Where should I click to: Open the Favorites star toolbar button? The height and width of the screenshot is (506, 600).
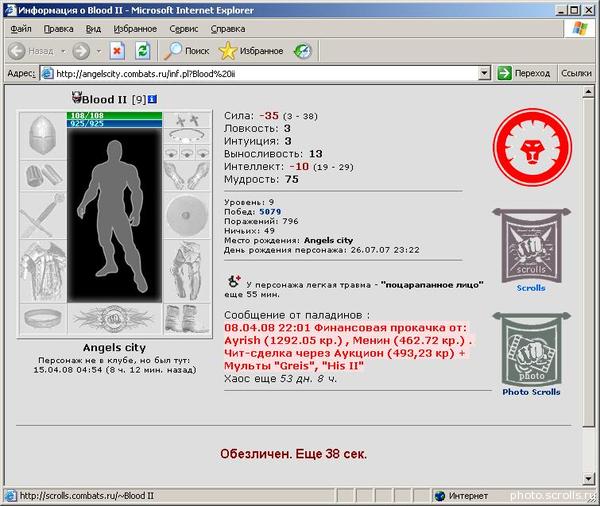click(x=251, y=51)
